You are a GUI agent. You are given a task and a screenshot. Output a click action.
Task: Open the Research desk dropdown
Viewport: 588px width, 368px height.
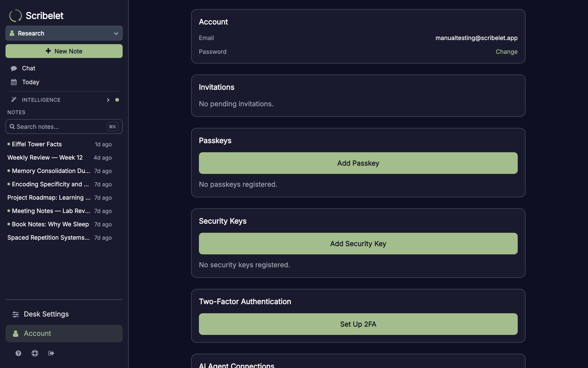coord(64,33)
